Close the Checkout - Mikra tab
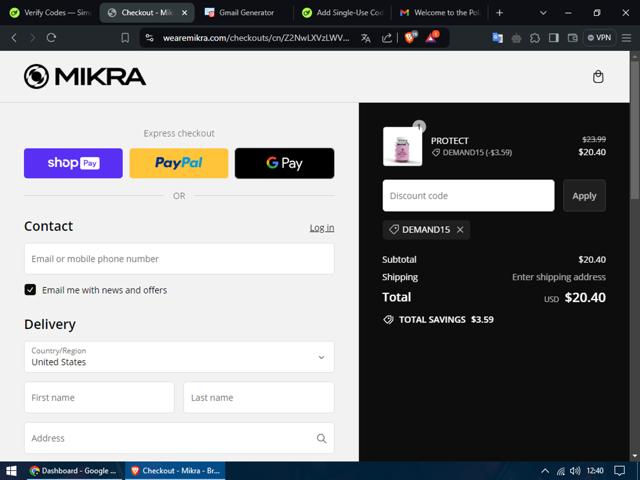This screenshot has height=480, width=640. click(x=184, y=13)
